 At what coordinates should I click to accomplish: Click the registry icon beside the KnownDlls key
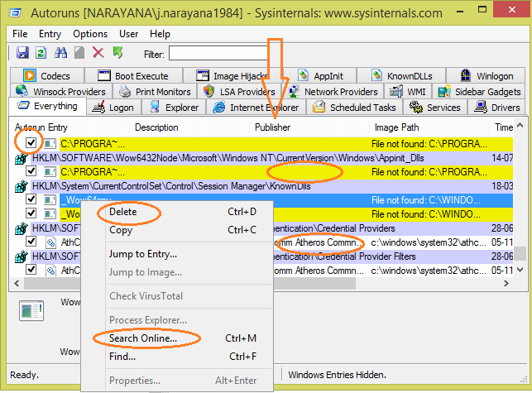click(x=22, y=186)
